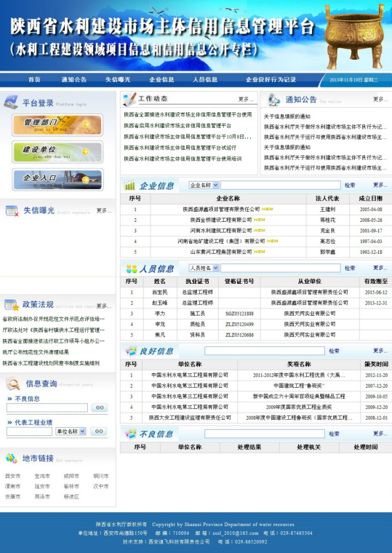The height and width of the screenshot is (553, 392).
Task: Open the 企业名称 search dropdown
Action: pyautogui.click(x=204, y=185)
